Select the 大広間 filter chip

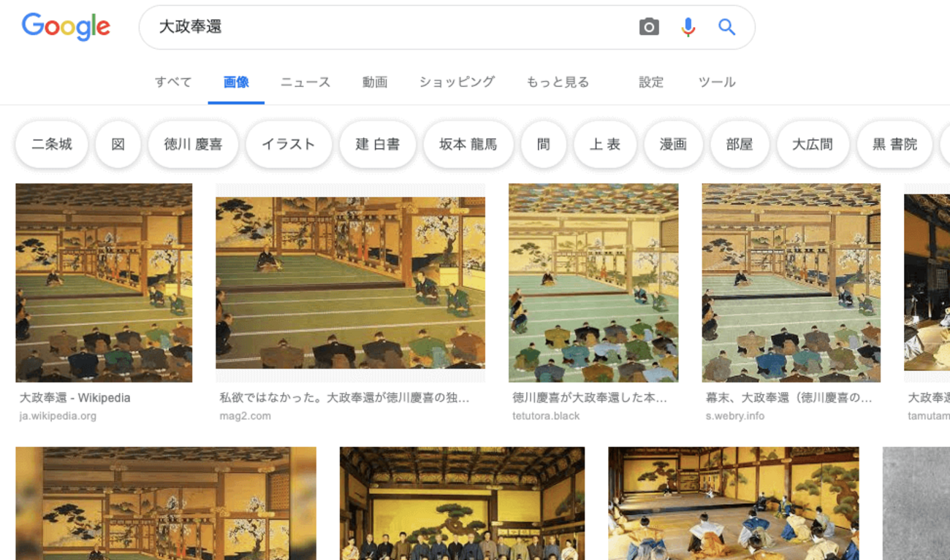[x=813, y=145]
